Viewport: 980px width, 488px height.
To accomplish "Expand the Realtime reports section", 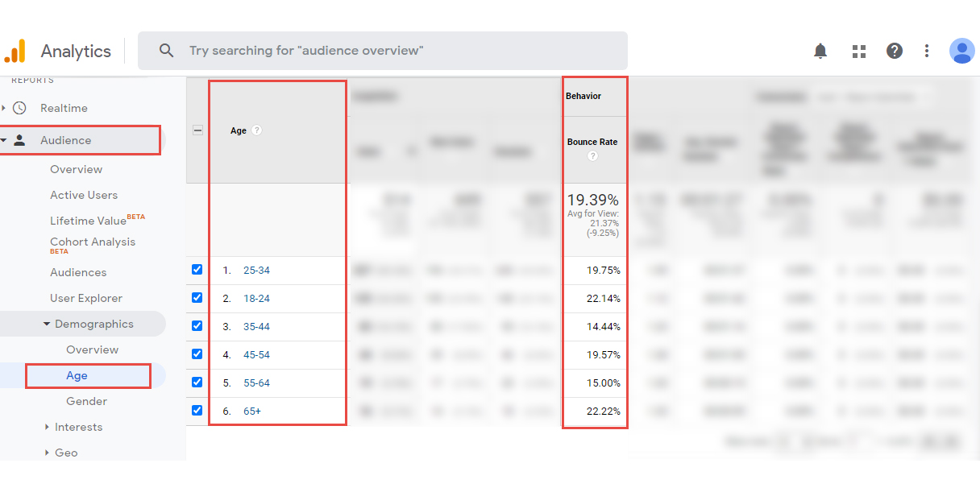I will pos(4,108).
